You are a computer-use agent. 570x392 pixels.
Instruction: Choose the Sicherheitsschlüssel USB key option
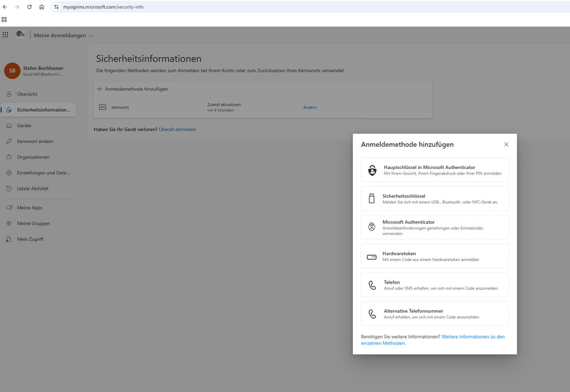[434, 199]
